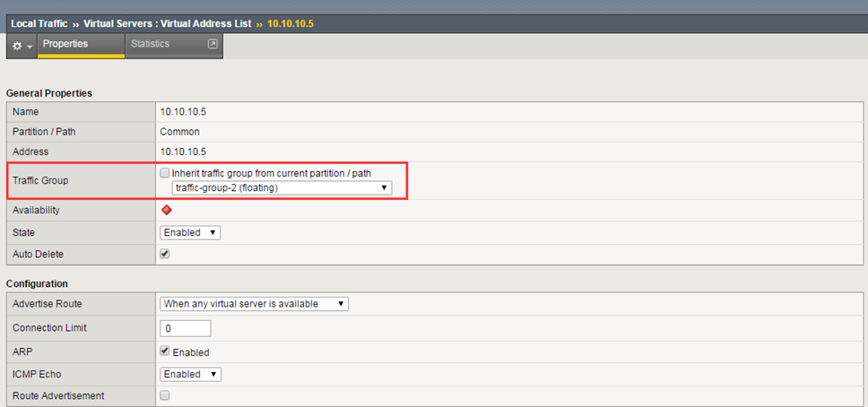Open Virtual Servers : Virtual Address List breadcrumb
Image resolution: width=868 pixels, height=407 pixels.
coord(168,22)
